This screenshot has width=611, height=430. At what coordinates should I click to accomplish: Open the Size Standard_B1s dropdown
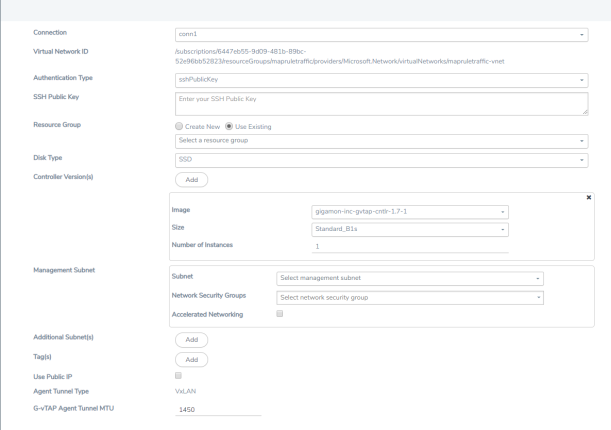point(410,229)
